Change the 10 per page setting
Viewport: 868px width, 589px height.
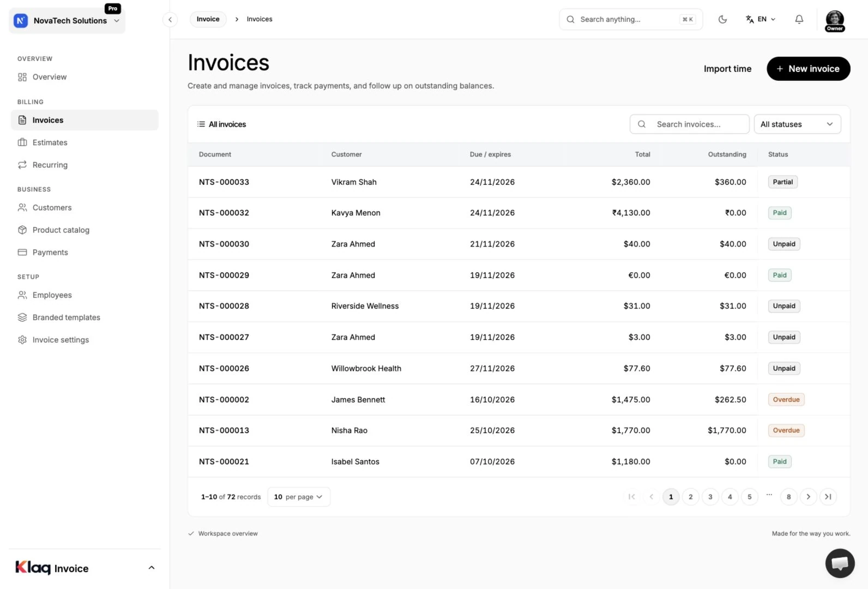pyautogui.click(x=298, y=497)
